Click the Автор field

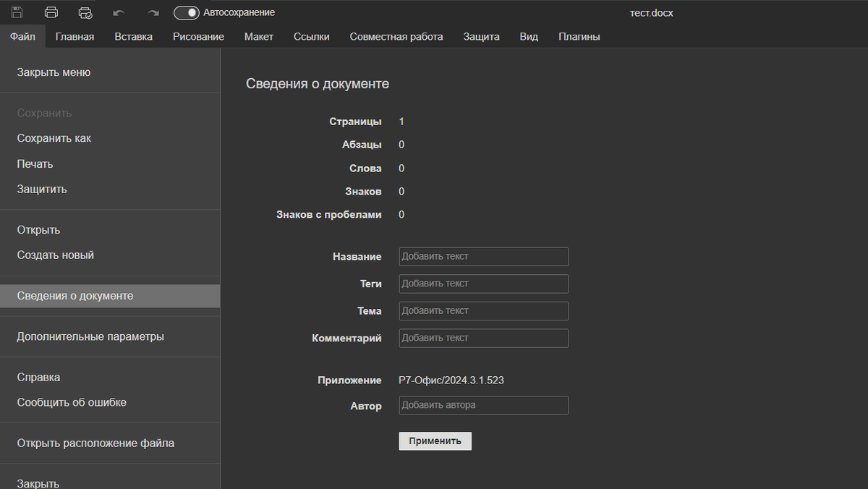point(483,405)
